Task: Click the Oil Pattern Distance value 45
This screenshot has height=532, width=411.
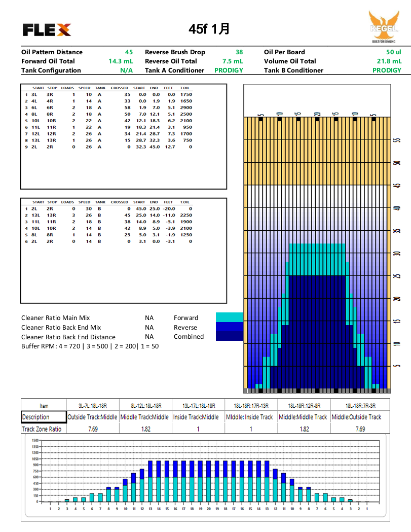Action: [129, 52]
